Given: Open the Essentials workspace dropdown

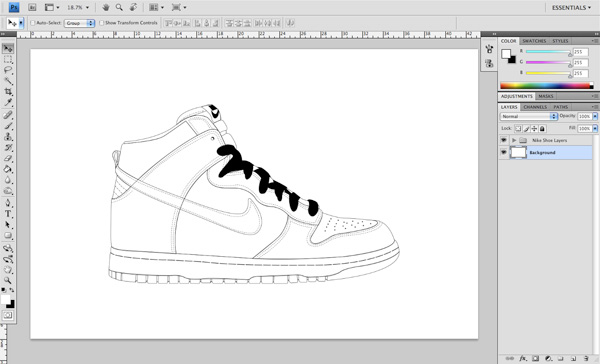Looking at the screenshot, I should click(x=571, y=7).
